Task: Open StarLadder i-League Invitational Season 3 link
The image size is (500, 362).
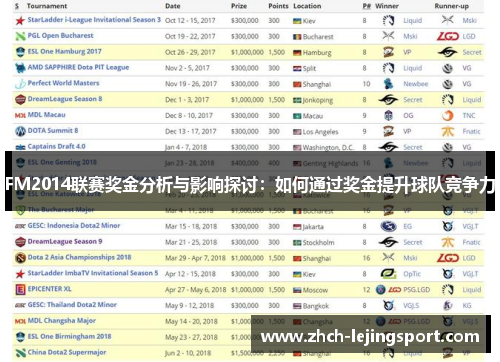Action: point(94,20)
